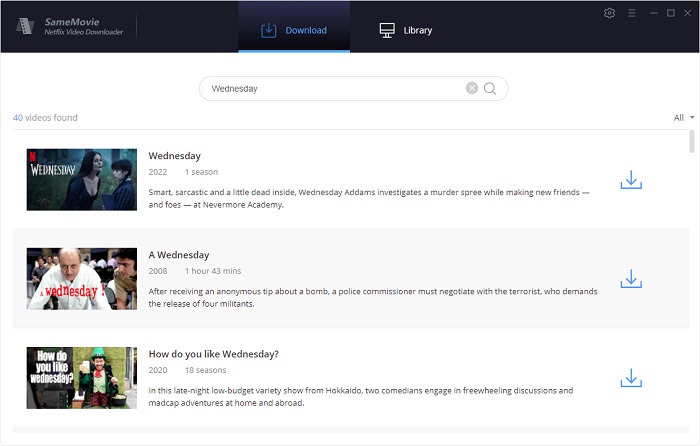Screen dimensions: 700x446
Task: Open the A Wednesday movie thumbnail
Action: [82, 279]
